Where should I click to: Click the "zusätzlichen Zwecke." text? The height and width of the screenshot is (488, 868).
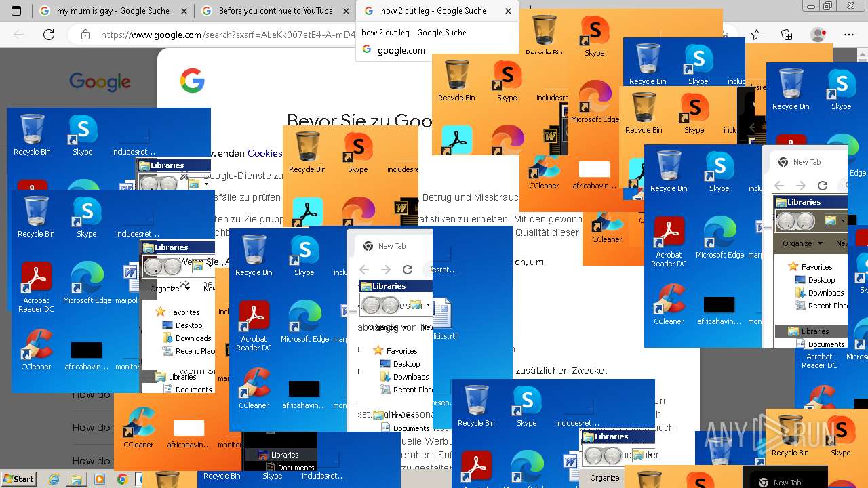tap(561, 371)
